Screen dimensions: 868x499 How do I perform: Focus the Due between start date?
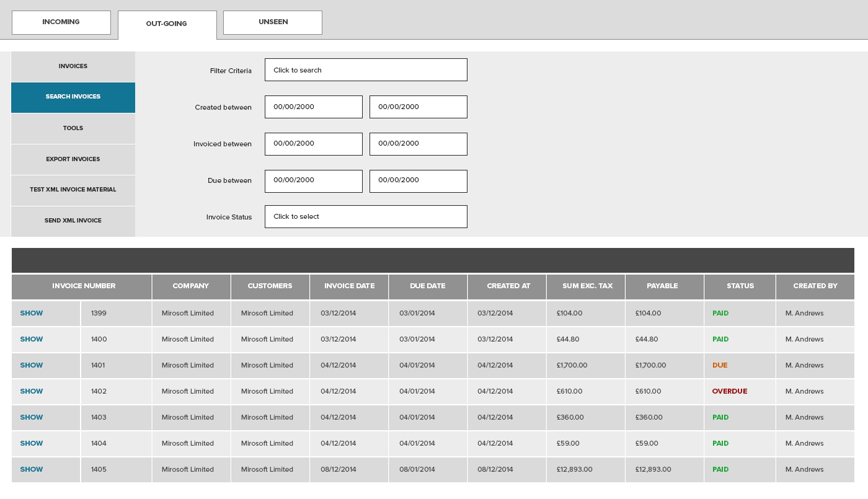point(313,181)
